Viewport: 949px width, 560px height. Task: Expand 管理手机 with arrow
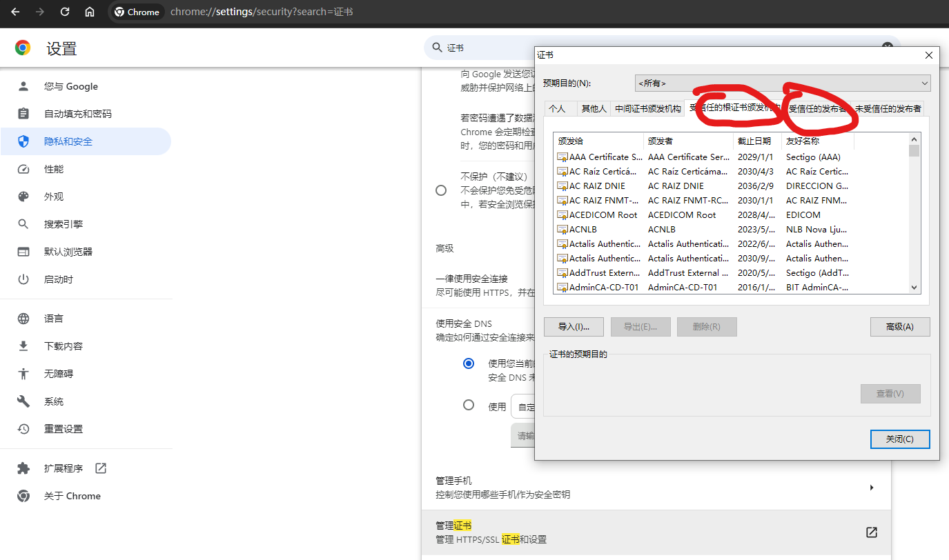(872, 488)
